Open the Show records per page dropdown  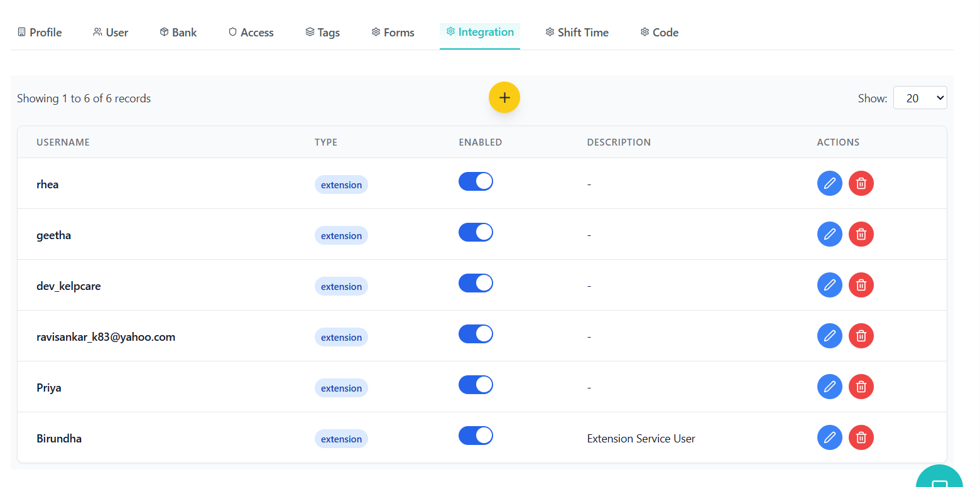tap(920, 98)
